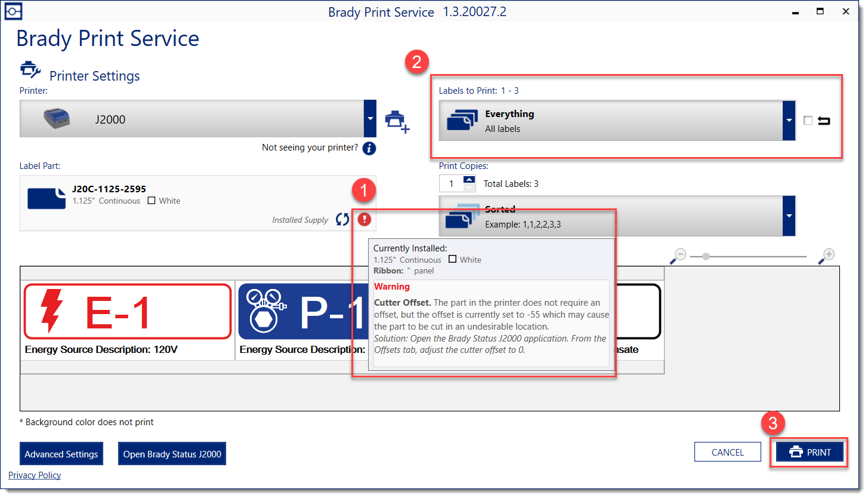Click the preview zoom slider handle

(706, 257)
